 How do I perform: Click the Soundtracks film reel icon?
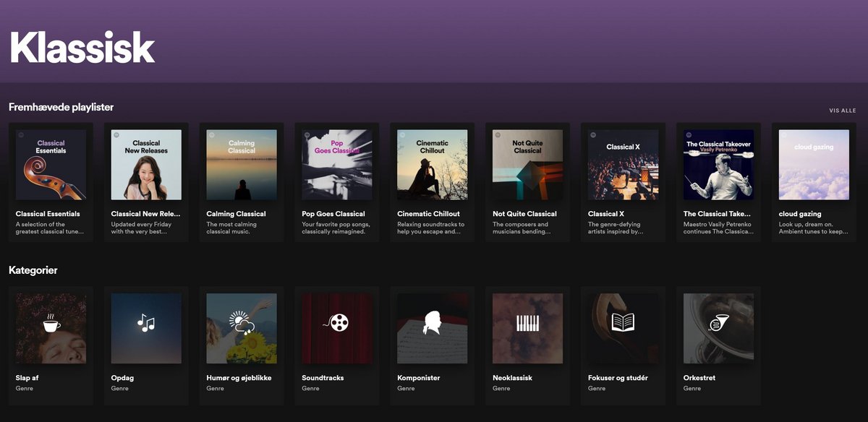[x=336, y=323]
